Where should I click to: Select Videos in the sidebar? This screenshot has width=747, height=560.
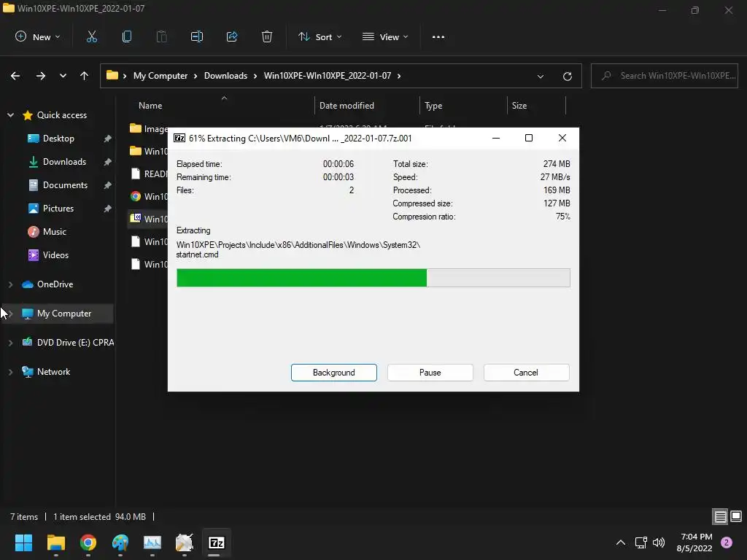[x=55, y=254]
